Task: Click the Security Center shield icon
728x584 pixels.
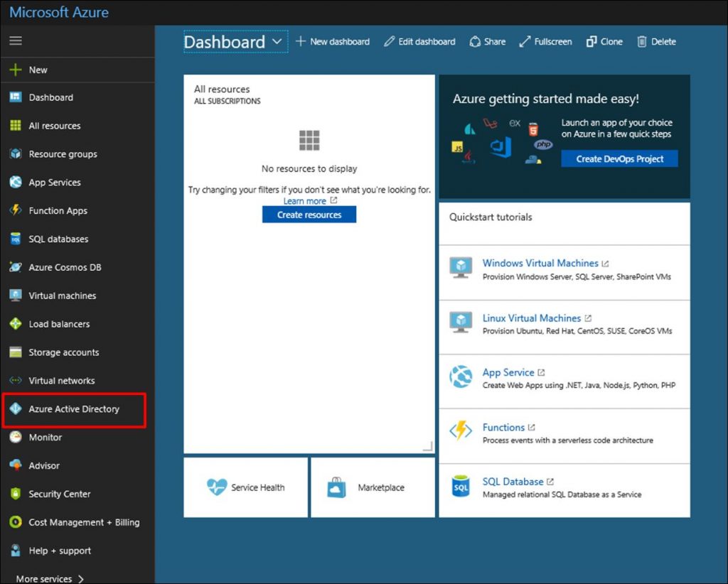Action: point(16,494)
